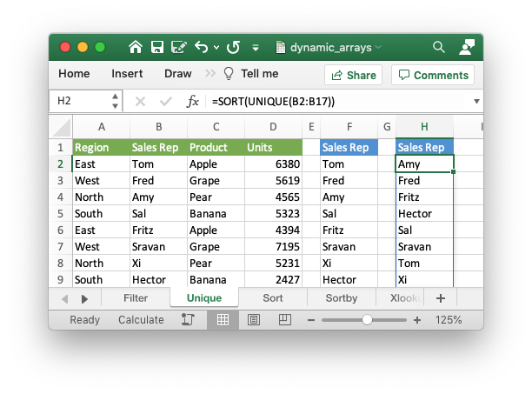Switch to the Filter sheet tab

(x=136, y=298)
